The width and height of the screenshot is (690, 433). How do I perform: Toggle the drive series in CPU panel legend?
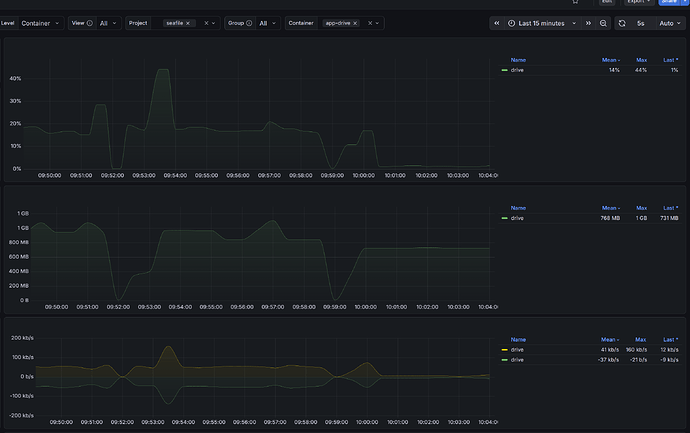tap(516, 70)
